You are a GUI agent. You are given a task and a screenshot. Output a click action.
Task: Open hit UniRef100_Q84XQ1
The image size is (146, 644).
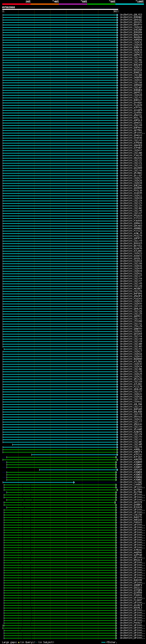coord(131,20)
